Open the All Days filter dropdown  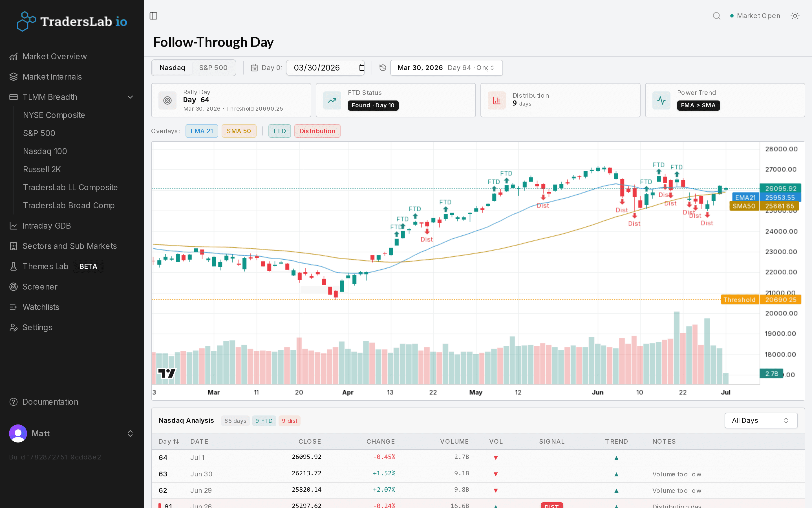pyautogui.click(x=761, y=421)
